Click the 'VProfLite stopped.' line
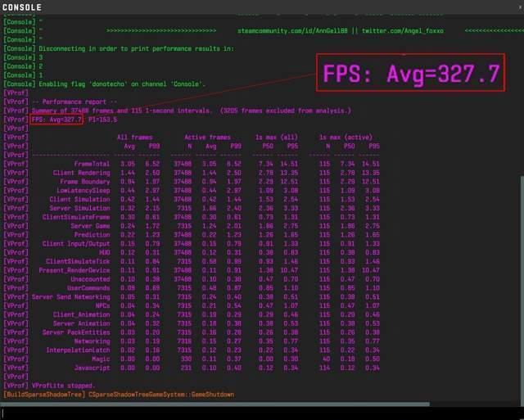Image resolution: width=524 pixels, height=420 pixels. [64, 386]
